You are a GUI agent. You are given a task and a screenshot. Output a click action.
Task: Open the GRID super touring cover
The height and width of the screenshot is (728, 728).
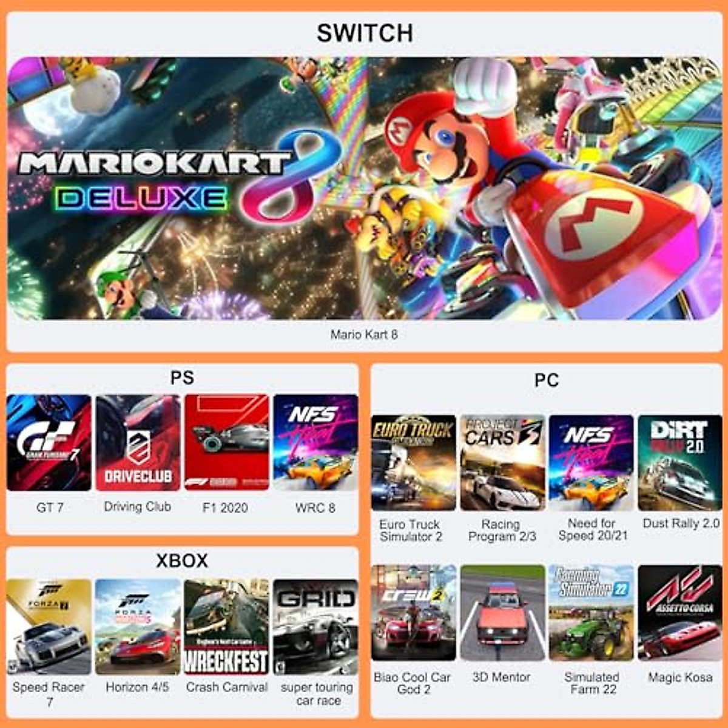(x=315, y=627)
